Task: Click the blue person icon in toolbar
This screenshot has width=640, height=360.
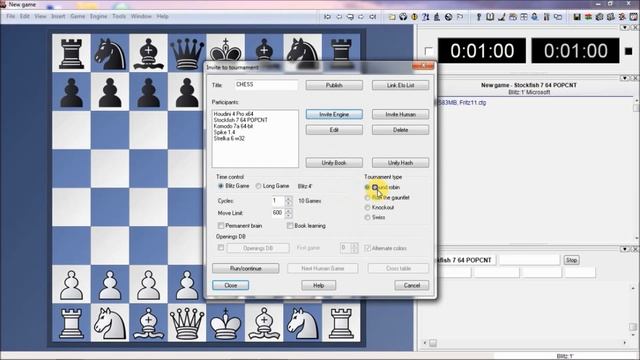Action: [x=535, y=17]
